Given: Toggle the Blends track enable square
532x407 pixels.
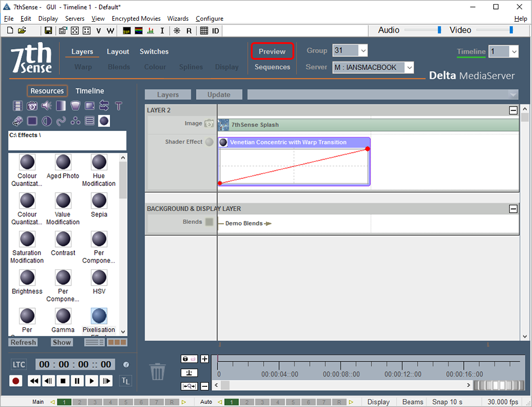Looking at the screenshot, I should pos(209,222).
